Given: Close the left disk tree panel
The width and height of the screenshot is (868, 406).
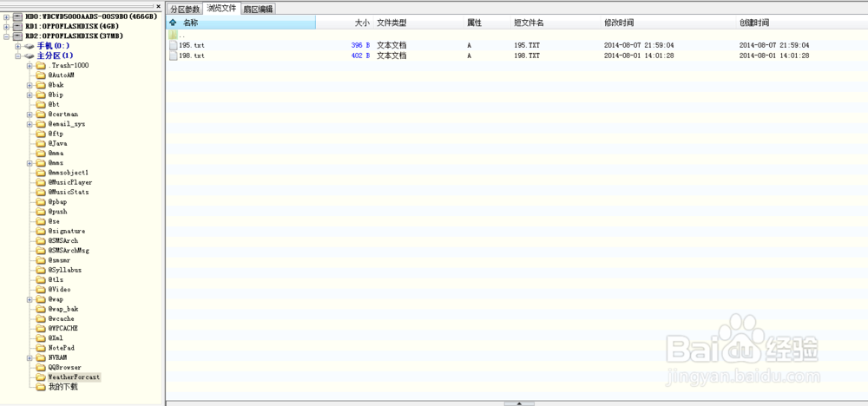Looking at the screenshot, I should pos(158,7).
